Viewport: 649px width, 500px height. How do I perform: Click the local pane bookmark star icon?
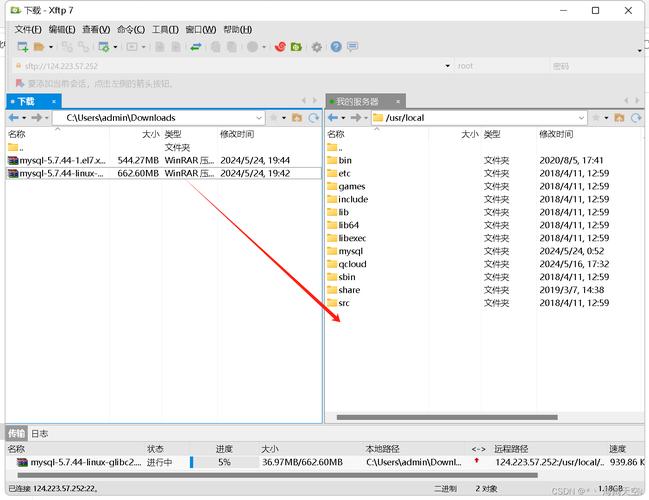point(274,118)
